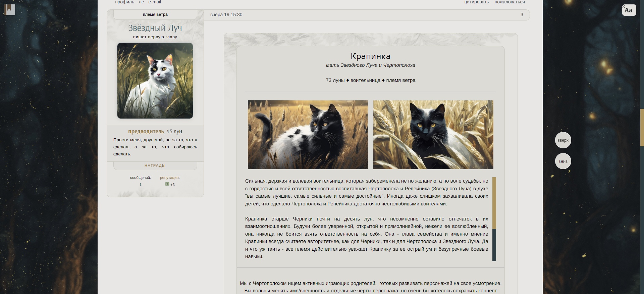644x294 pixels.
Task: Click the племя ветра label above username
Action: coord(155,14)
